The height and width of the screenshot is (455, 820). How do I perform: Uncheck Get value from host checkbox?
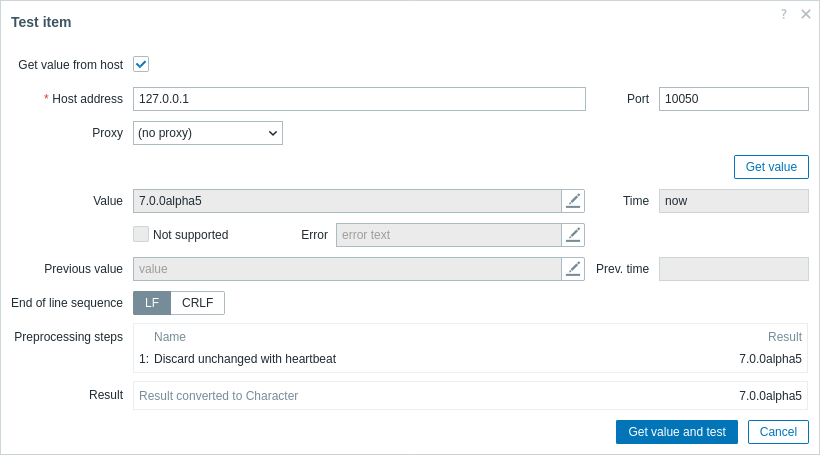[141, 64]
